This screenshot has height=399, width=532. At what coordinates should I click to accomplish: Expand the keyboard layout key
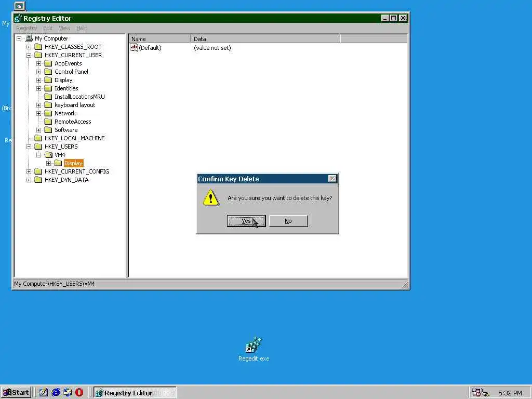[x=38, y=105]
